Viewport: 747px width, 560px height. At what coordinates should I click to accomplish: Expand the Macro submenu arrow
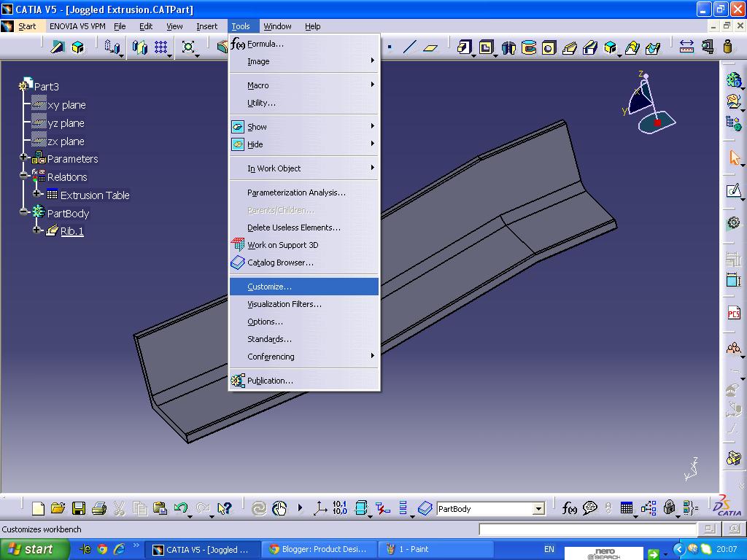[x=373, y=85]
